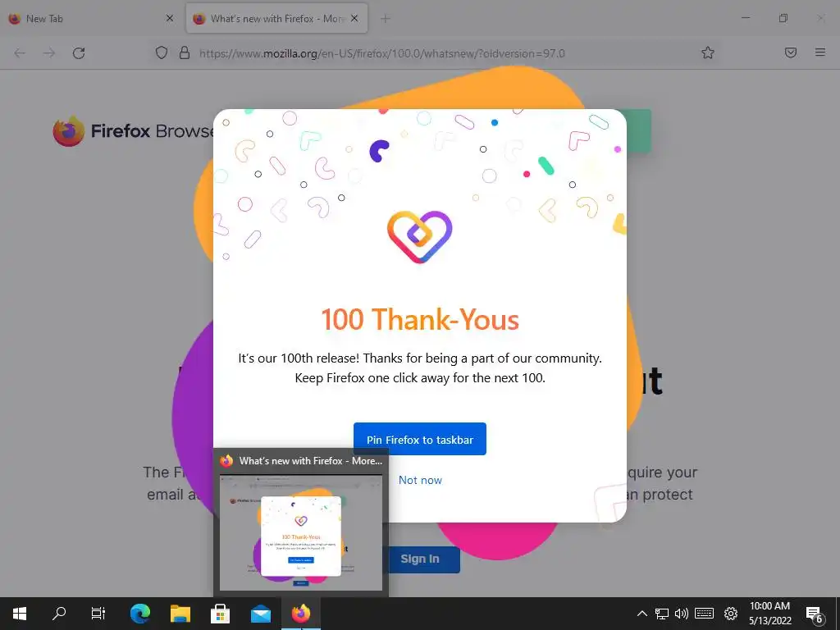Launch the Mail app from the taskbar
The width and height of the screenshot is (840, 630).
click(261, 614)
